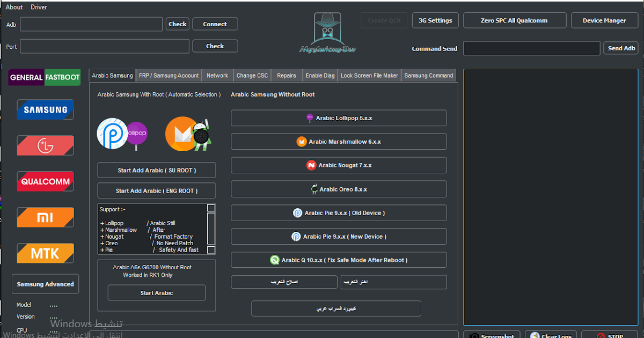
Task: Click inside the log output panel
Action: (551, 197)
